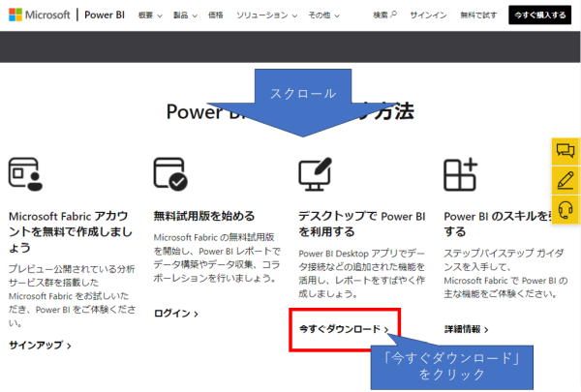581x392 pixels.
Task: Expand the その他 dropdown menu
Action: 323,15
